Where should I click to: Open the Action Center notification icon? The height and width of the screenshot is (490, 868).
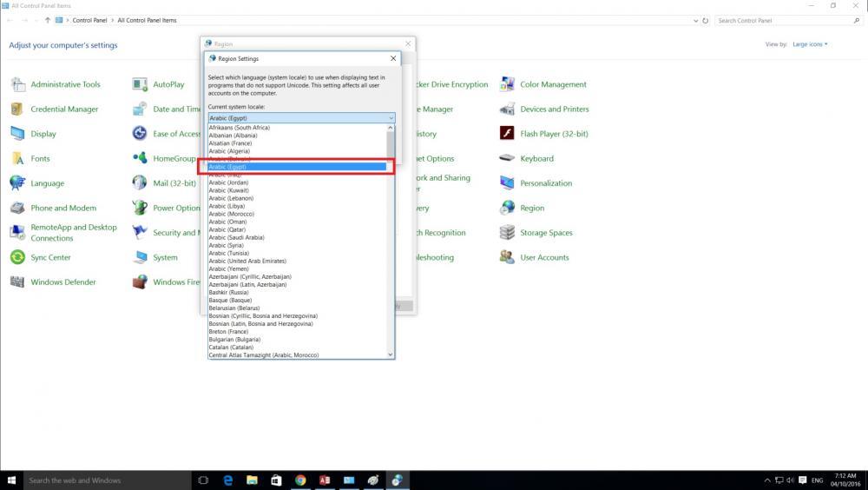click(x=802, y=480)
